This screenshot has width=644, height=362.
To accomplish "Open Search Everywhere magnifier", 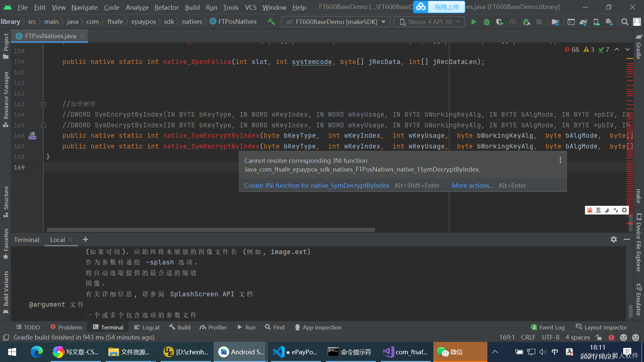I will coord(625,21).
